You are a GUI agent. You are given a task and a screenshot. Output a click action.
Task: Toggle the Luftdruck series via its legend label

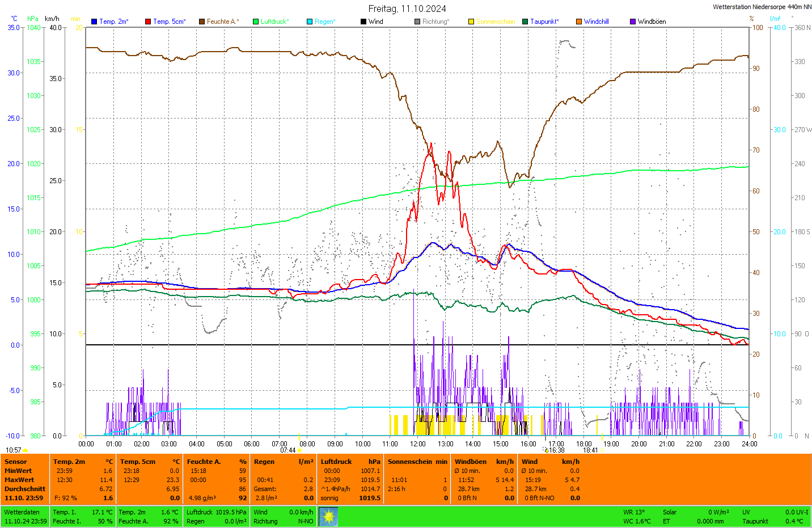[x=274, y=22]
